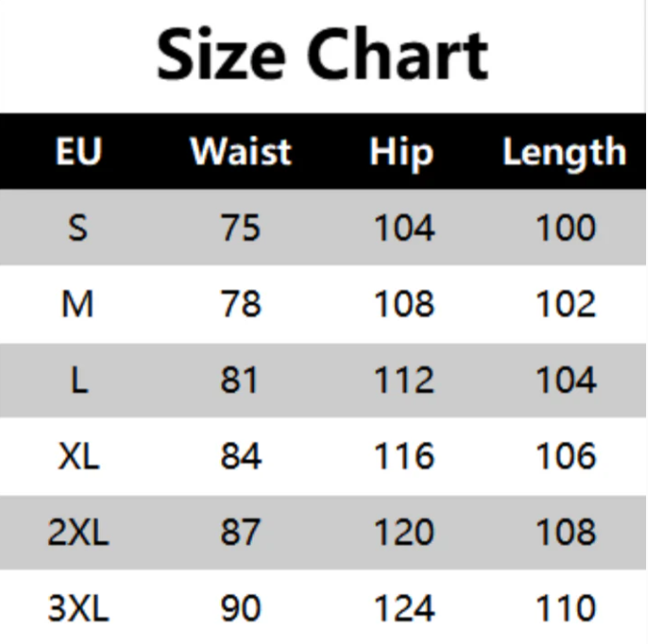Select the XL size row label

[x=79, y=457]
